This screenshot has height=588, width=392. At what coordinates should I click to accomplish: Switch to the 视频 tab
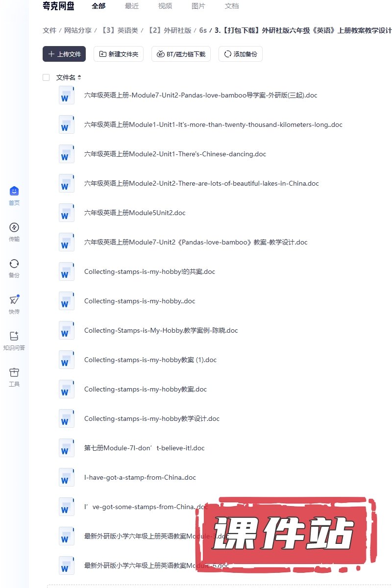(165, 6)
